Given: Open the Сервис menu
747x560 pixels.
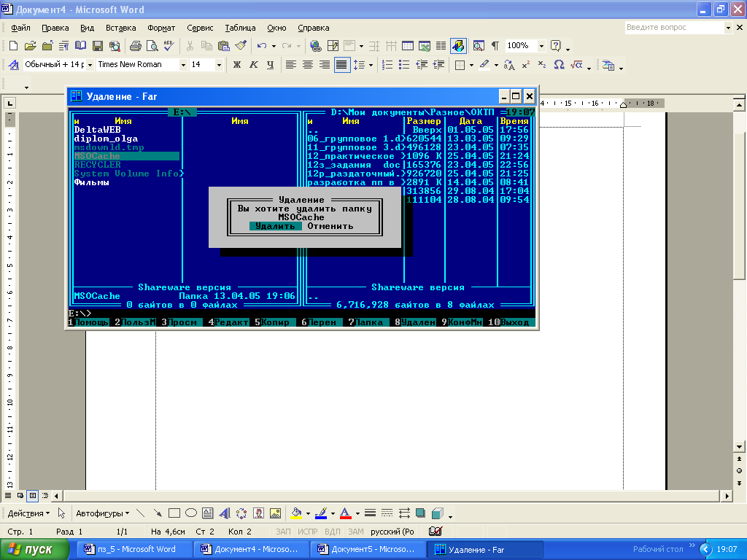Looking at the screenshot, I should 200,28.
